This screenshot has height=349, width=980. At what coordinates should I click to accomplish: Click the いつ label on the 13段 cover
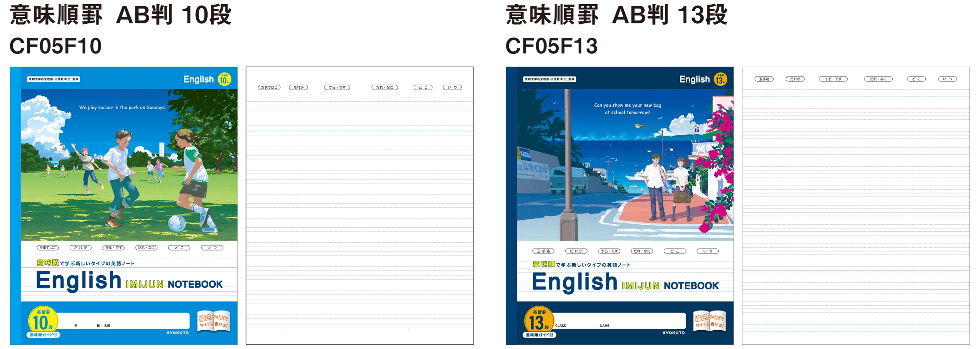[x=708, y=251]
